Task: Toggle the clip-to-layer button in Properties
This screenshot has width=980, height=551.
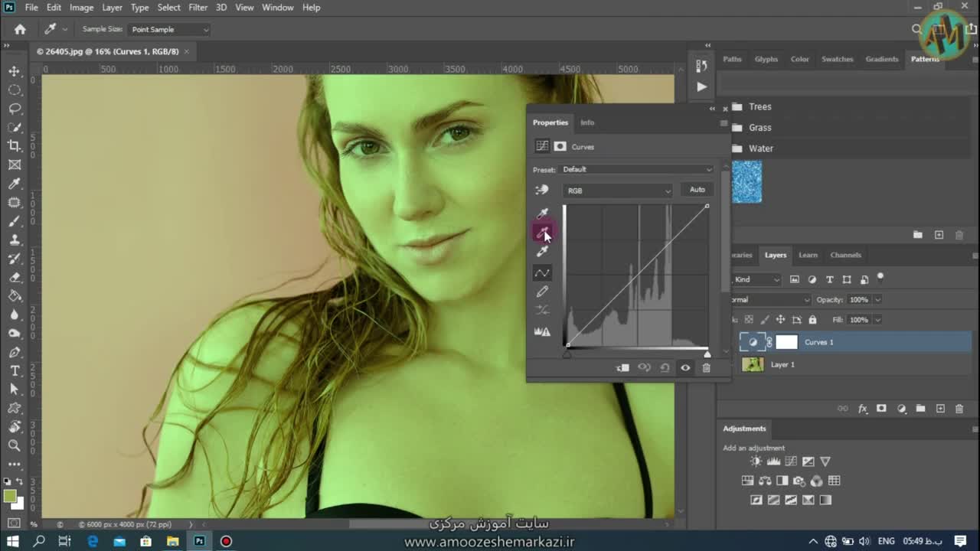Action: coord(622,368)
